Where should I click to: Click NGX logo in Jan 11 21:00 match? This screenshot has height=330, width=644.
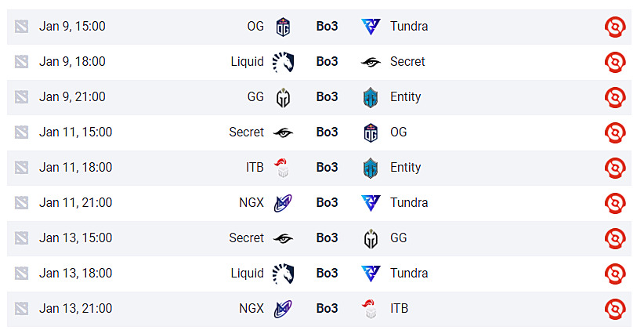click(283, 203)
